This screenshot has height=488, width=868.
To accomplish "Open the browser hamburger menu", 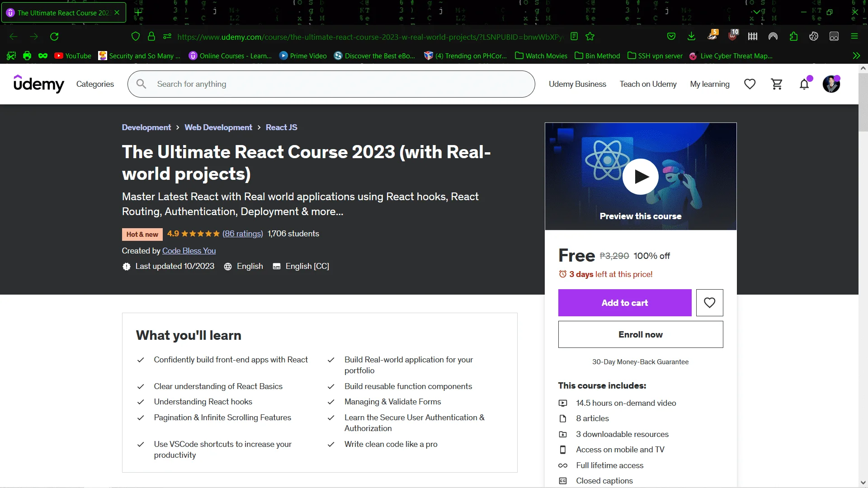I will (854, 37).
